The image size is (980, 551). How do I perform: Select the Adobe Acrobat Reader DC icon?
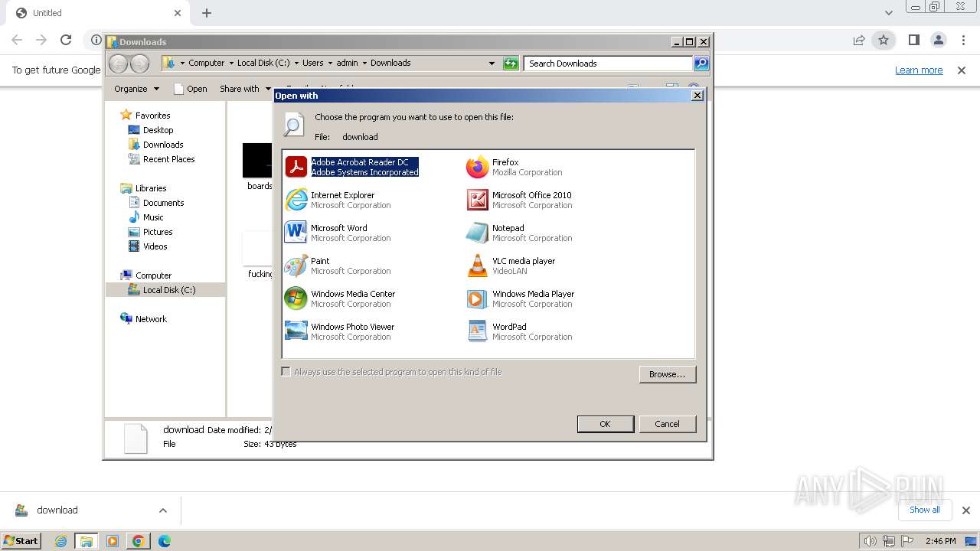point(296,166)
